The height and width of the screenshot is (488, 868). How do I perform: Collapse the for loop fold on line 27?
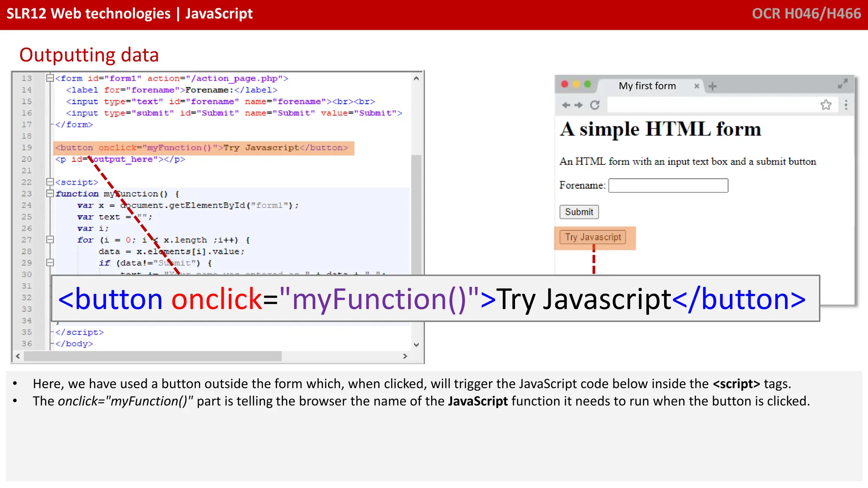point(50,239)
